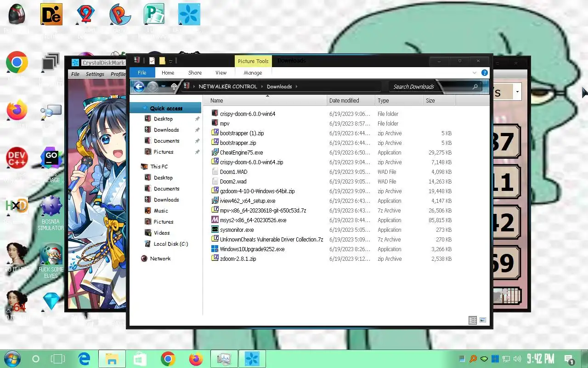Switch to CrystalDiskMark taskbar button

coord(252,359)
